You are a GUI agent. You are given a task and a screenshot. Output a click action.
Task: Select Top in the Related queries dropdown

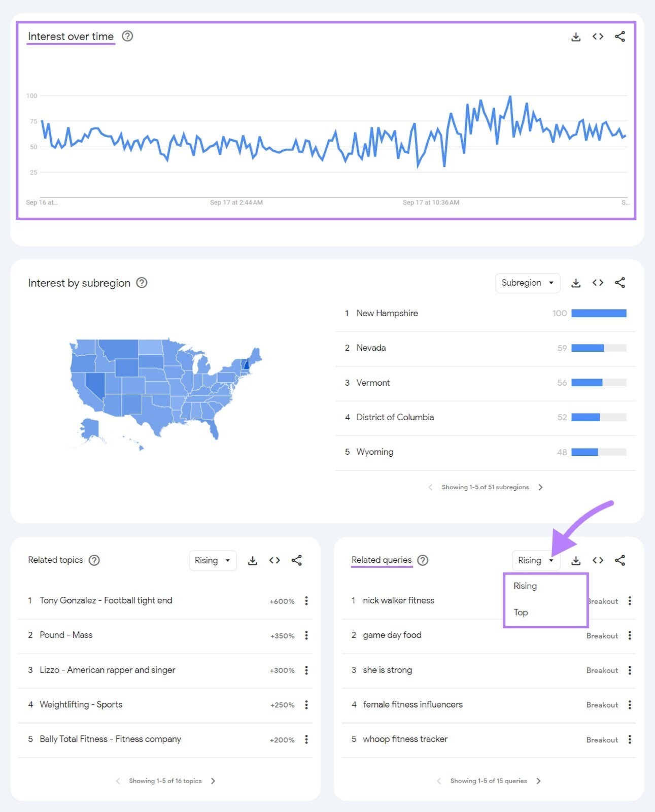(x=521, y=613)
